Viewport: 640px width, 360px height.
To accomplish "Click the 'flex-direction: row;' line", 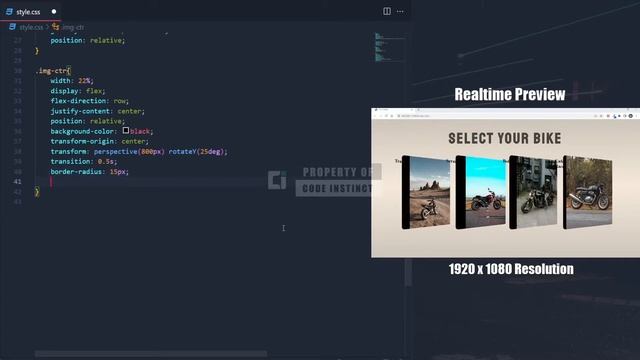I will tap(89, 101).
